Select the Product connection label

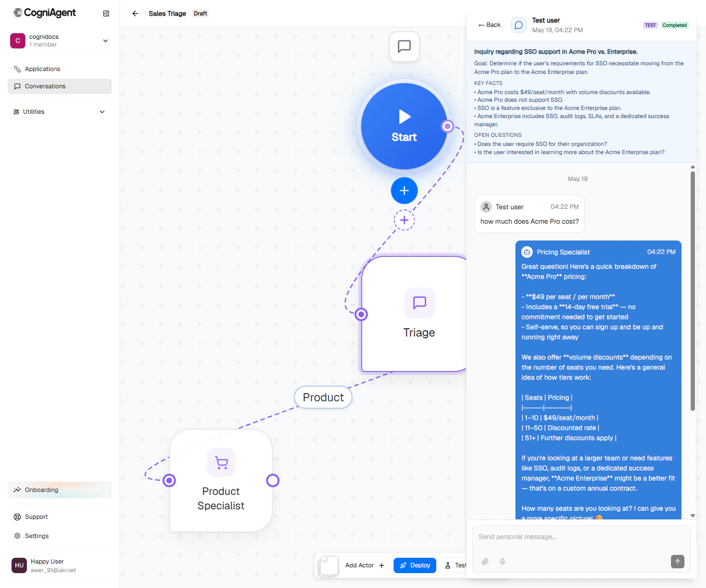point(323,397)
